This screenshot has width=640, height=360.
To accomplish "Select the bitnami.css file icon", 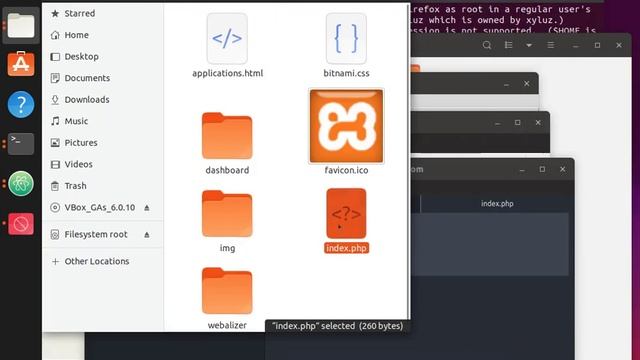I will pos(346,38).
